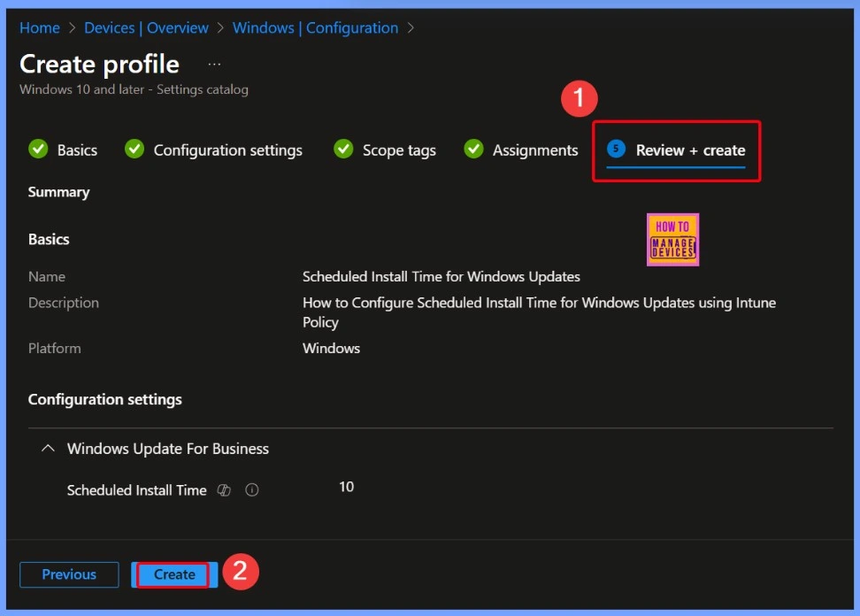Click the profile name Scheduled Install Time for Windows Updates
Image resolution: width=860 pixels, height=616 pixels.
(441, 276)
